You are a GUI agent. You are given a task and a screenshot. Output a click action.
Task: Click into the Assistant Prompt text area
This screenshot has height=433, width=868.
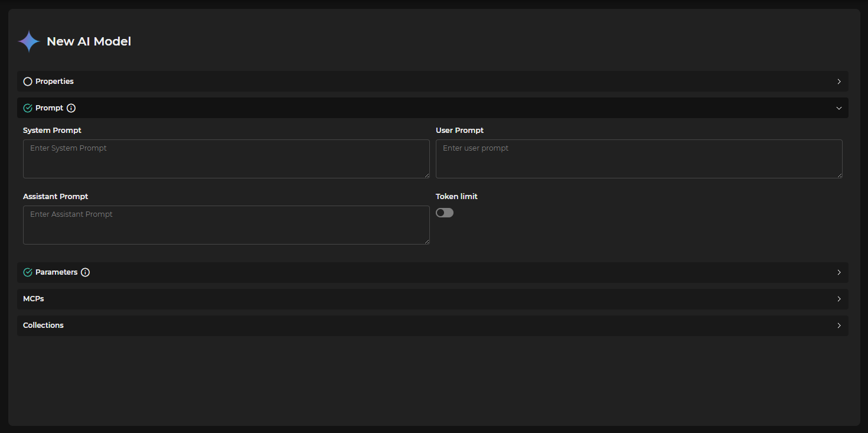226,225
